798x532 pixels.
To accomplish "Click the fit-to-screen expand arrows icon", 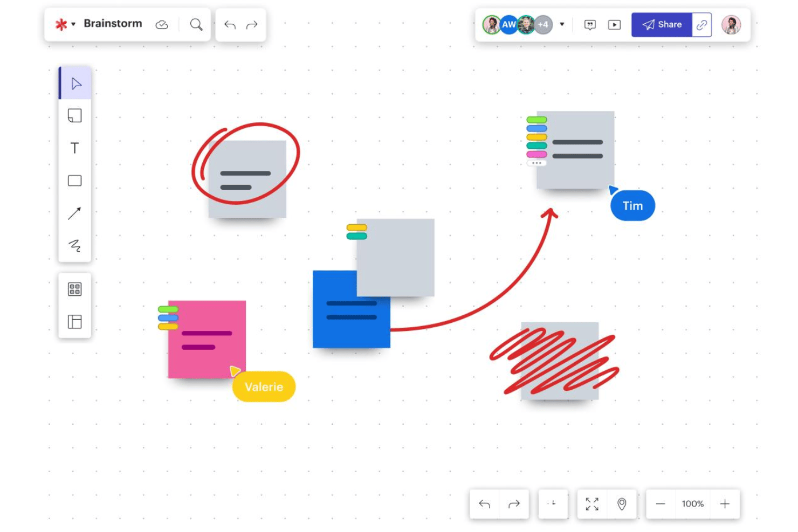I will point(592,504).
